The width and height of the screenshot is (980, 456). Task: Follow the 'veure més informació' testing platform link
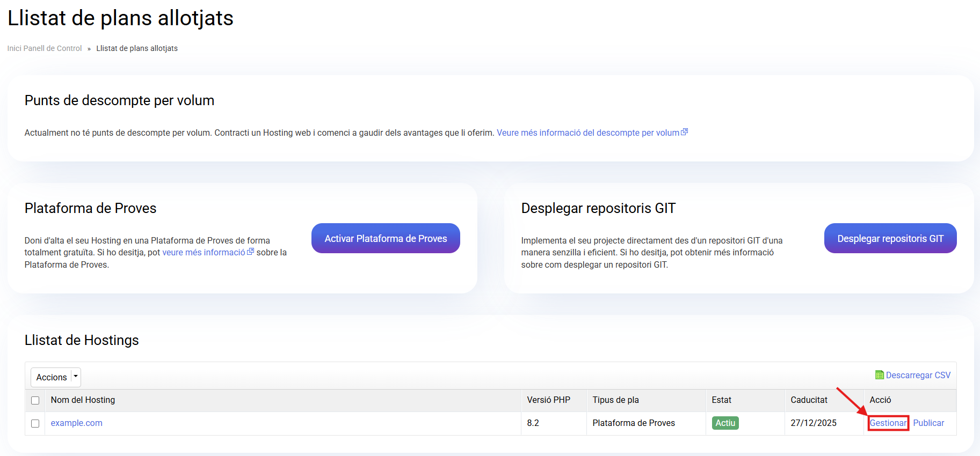coord(204,252)
